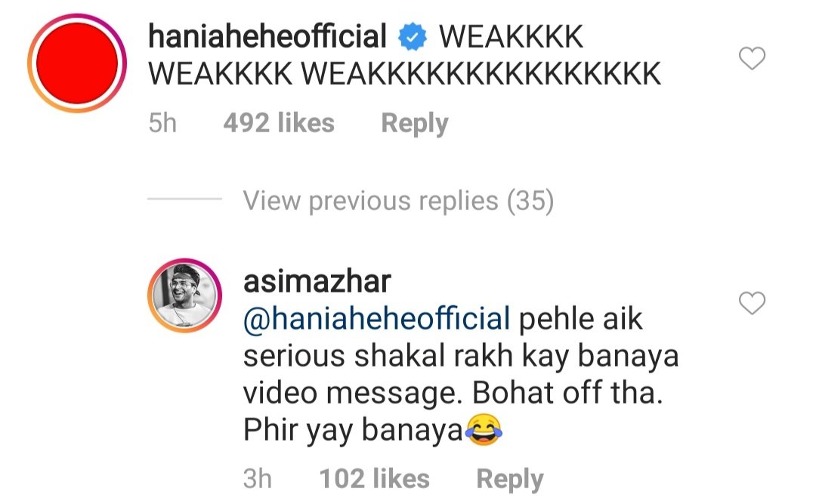This screenshot has width=816, height=504.
Task: Click the text 'serious shakal rakh kay banaya'
Action: point(461,357)
